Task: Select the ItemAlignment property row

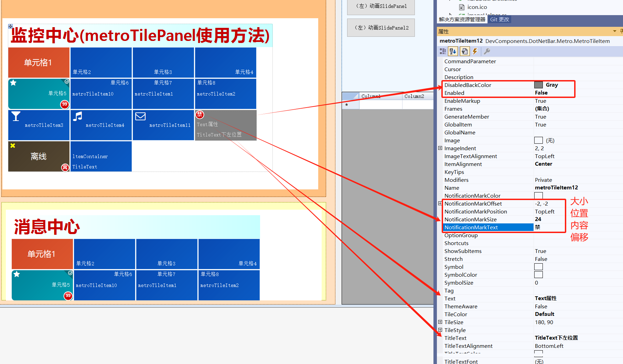Action: (x=533, y=164)
